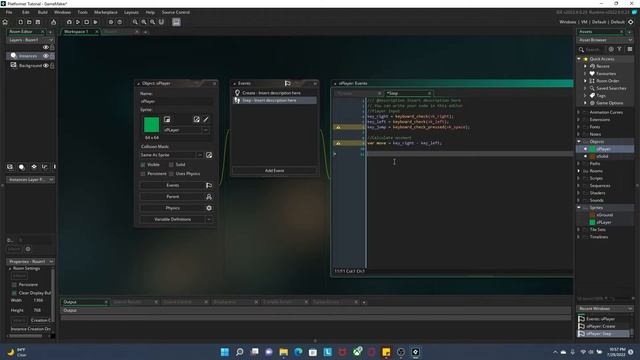Image resolution: width=640 pixels, height=360 pixels.
Task: Click the Parent person icon in Object panel
Action: click(x=209, y=197)
